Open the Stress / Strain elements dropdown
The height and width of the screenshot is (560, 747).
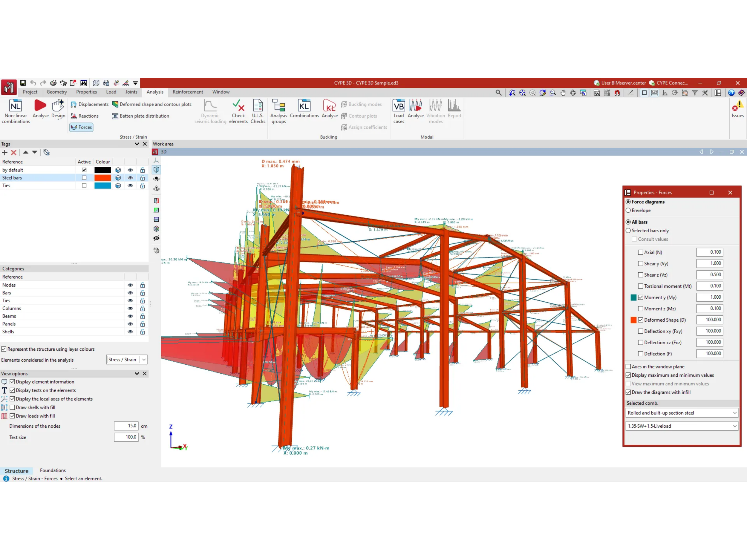coord(127,360)
